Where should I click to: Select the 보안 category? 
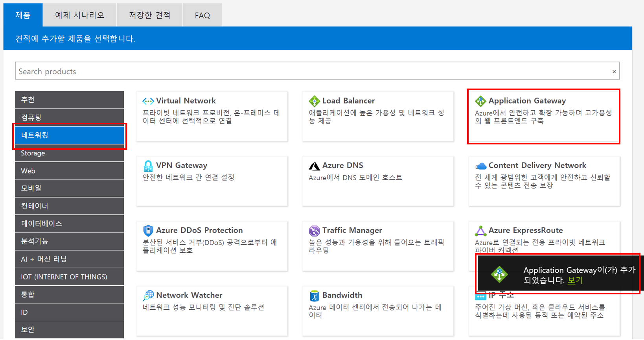point(69,330)
